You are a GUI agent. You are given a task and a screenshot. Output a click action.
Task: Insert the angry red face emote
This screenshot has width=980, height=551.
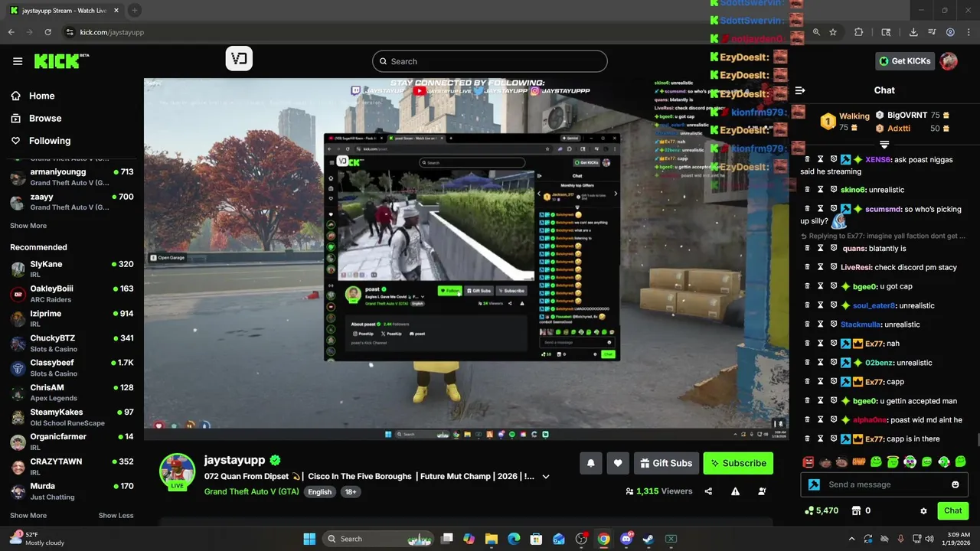[808, 461]
